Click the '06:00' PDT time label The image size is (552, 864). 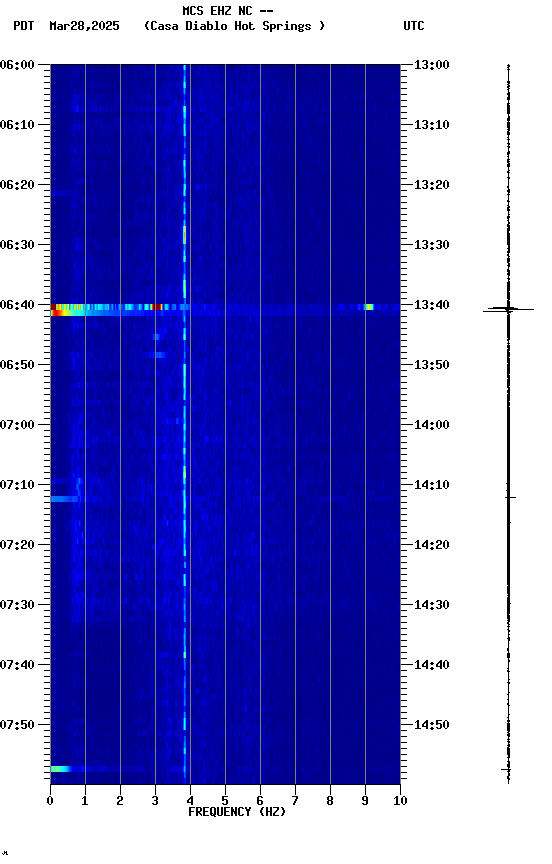pyautogui.click(x=17, y=65)
